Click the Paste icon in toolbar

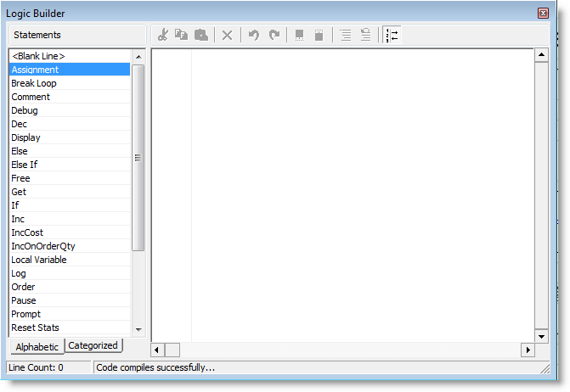tap(201, 35)
